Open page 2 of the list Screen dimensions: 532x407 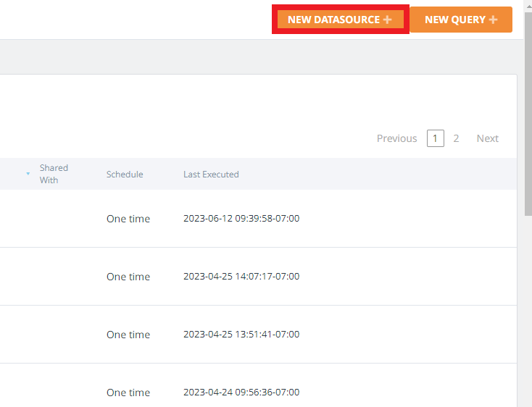[x=456, y=138]
